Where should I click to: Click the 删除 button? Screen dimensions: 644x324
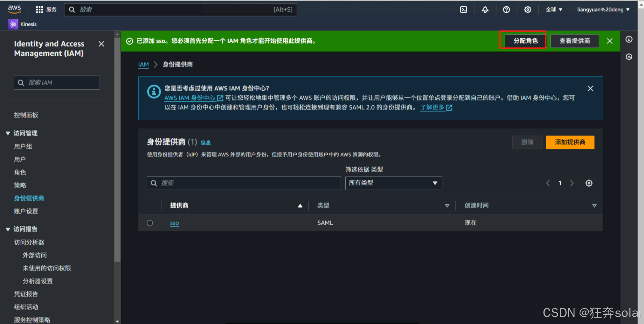coord(527,142)
